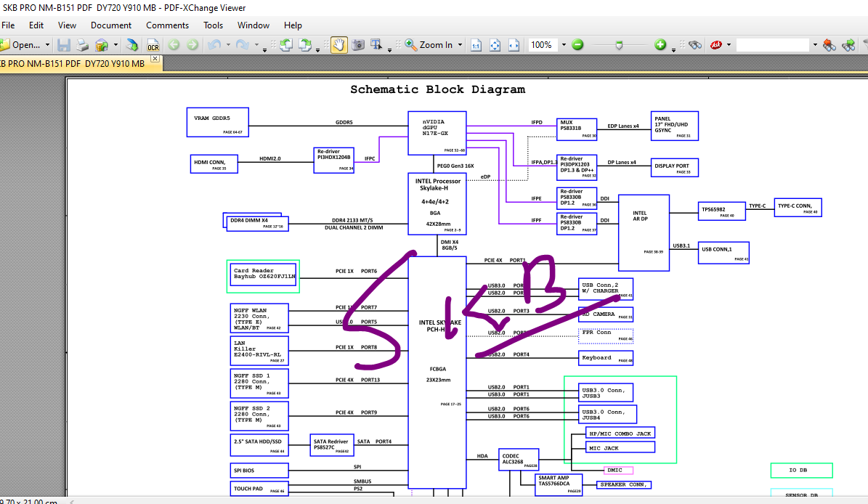
Task: Open the Redo history dropdown arrow
Action: point(256,45)
